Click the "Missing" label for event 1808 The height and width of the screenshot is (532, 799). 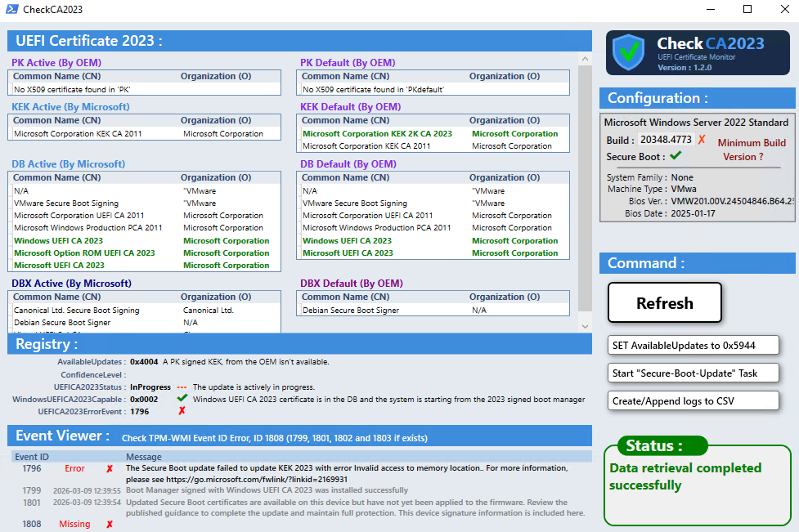tap(74, 524)
